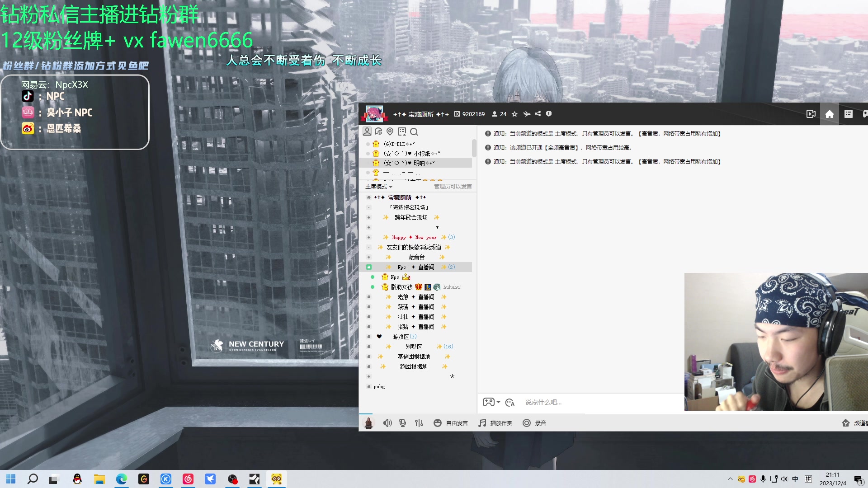
Task: Click the share icon in channel header
Action: click(x=538, y=114)
